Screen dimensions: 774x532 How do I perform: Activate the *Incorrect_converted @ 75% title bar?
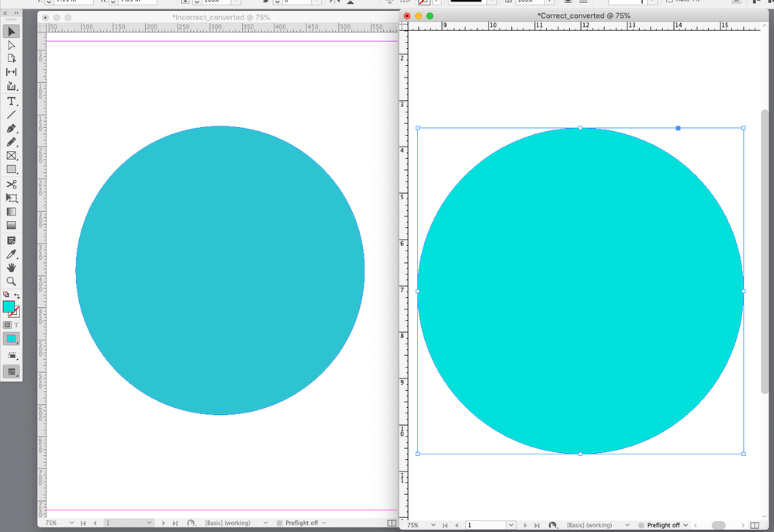[221, 17]
